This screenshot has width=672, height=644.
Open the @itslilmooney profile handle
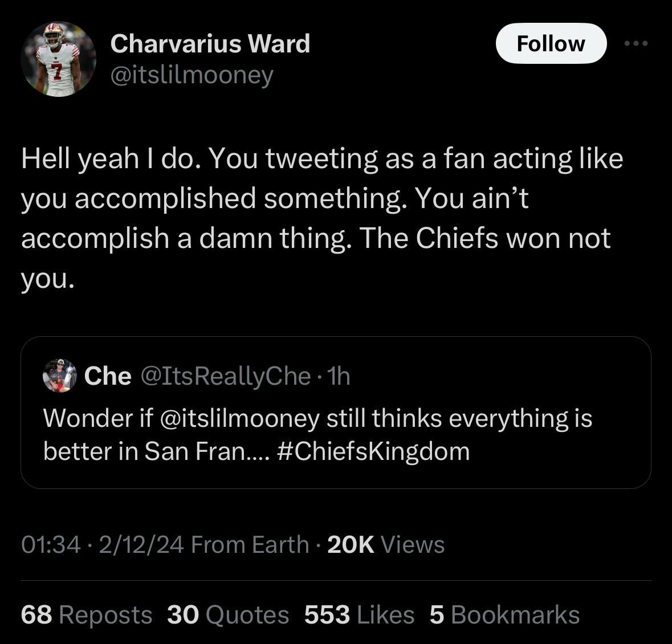click(x=191, y=74)
